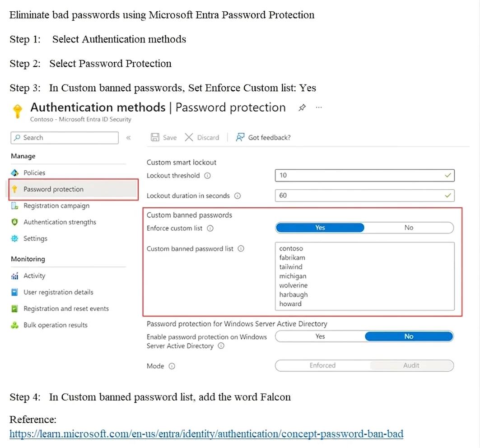This screenshot has height=448, width=480.
Task: Click info icon next to Enforce custom list
Action: 210,228
